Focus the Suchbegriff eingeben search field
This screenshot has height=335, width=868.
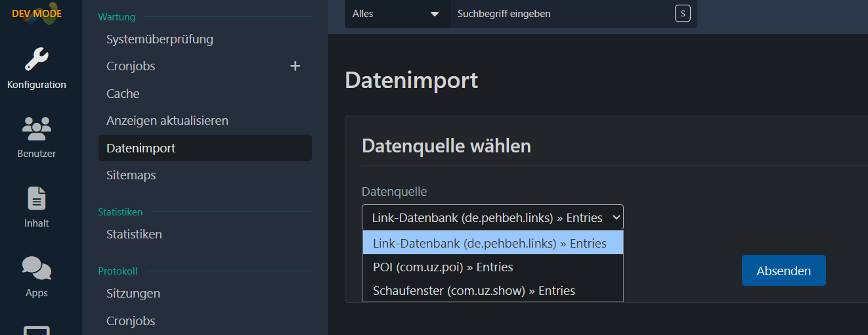click(x=558, y=14)
